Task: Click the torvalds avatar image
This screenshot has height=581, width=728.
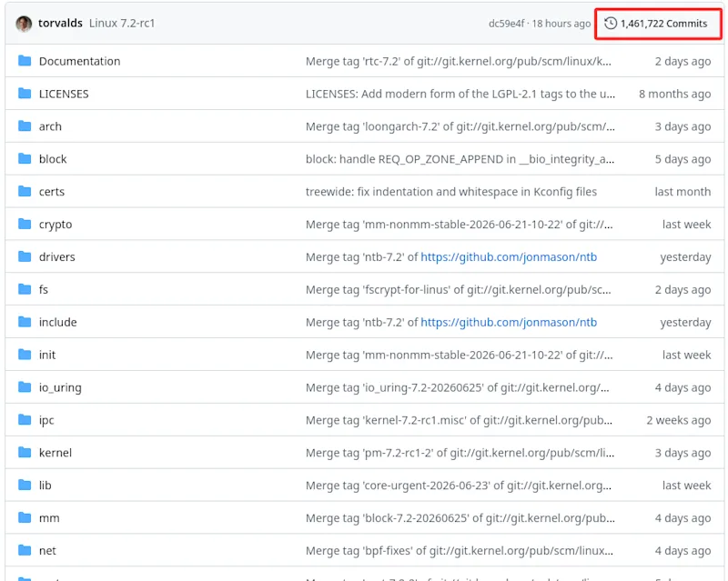Action: coord(24,24)
